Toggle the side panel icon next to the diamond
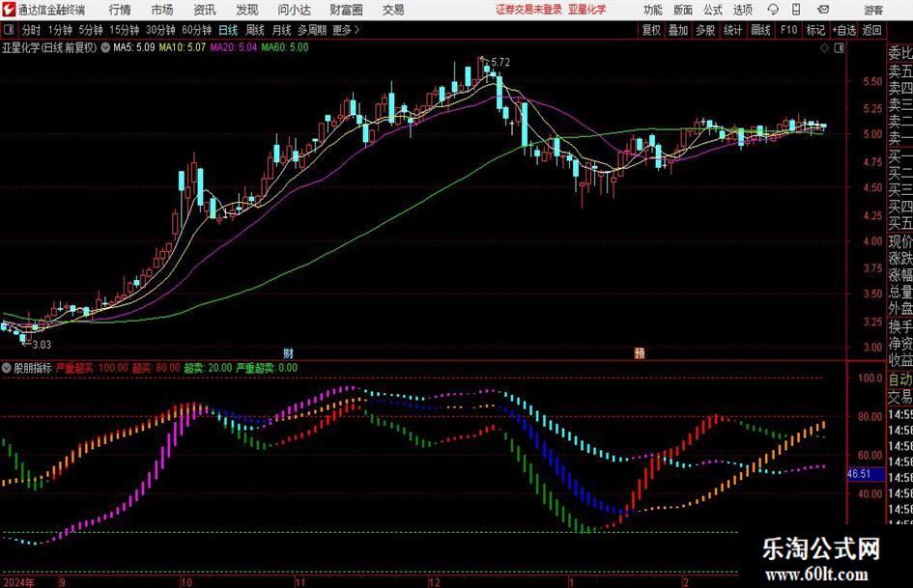Viewport: 913px width, 588px height. tap(839, 48)
